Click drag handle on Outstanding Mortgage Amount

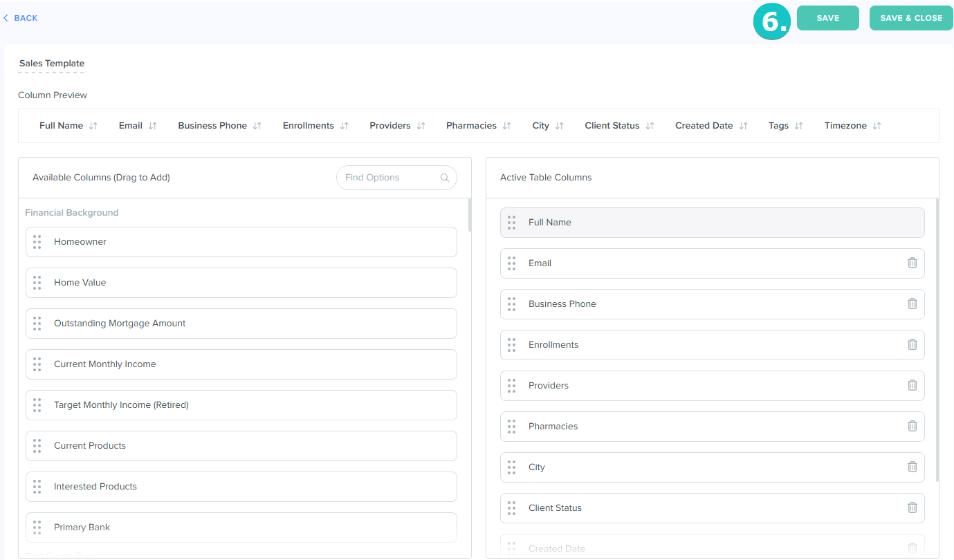click(37, 324)
